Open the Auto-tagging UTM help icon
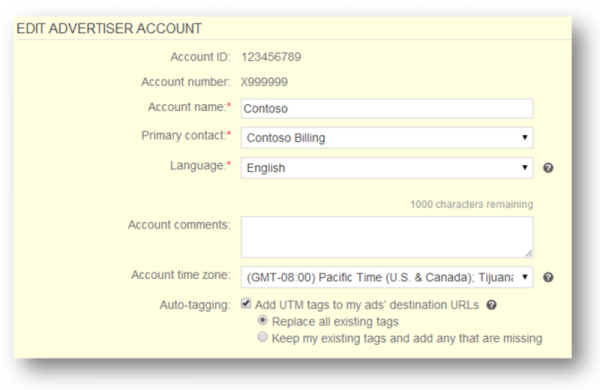 tap(491, 305)
